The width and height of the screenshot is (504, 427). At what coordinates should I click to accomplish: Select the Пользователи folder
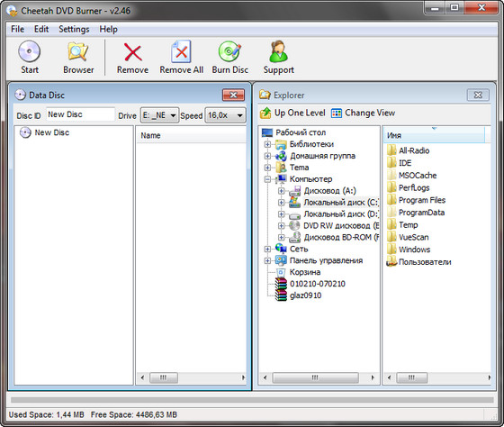pyautogui.click(x=419, y=262)
